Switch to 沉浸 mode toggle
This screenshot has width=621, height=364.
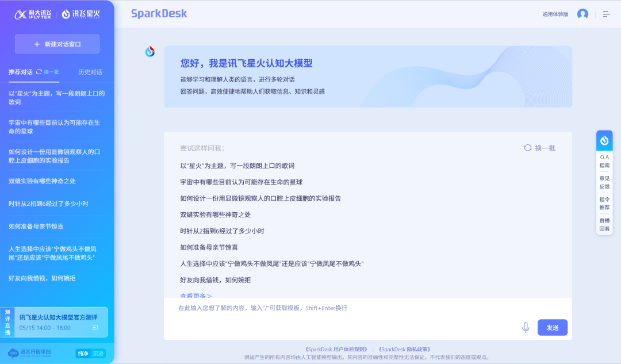[x=98, y=353]
